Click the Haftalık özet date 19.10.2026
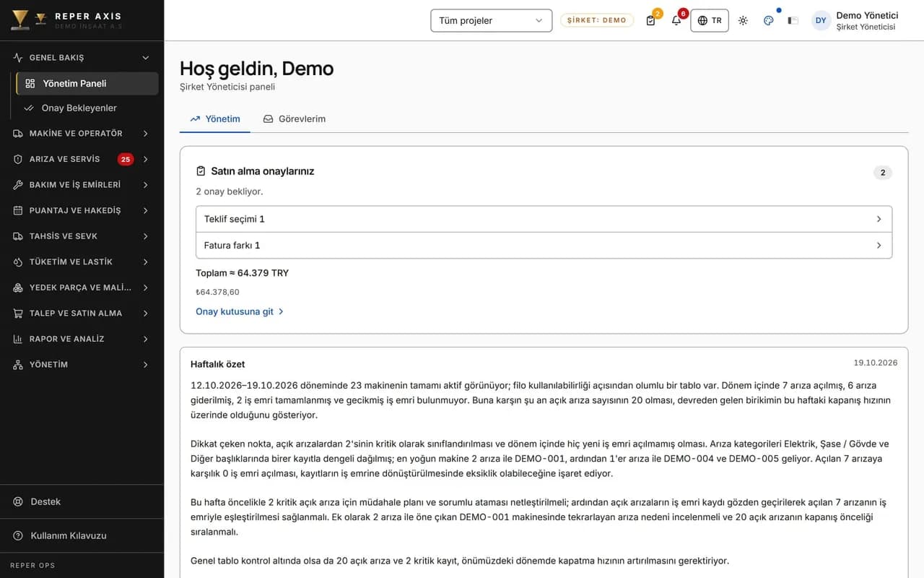 tap(876, 363)
